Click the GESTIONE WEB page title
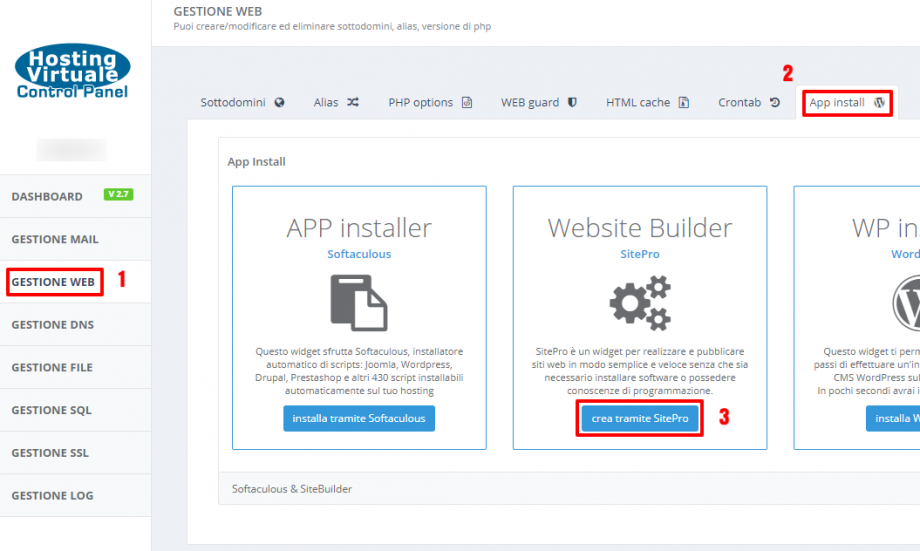 pos(218,12)
